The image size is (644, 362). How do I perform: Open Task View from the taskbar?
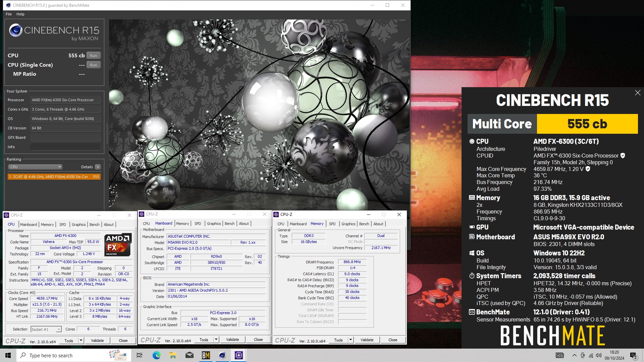tap(140, 355)
